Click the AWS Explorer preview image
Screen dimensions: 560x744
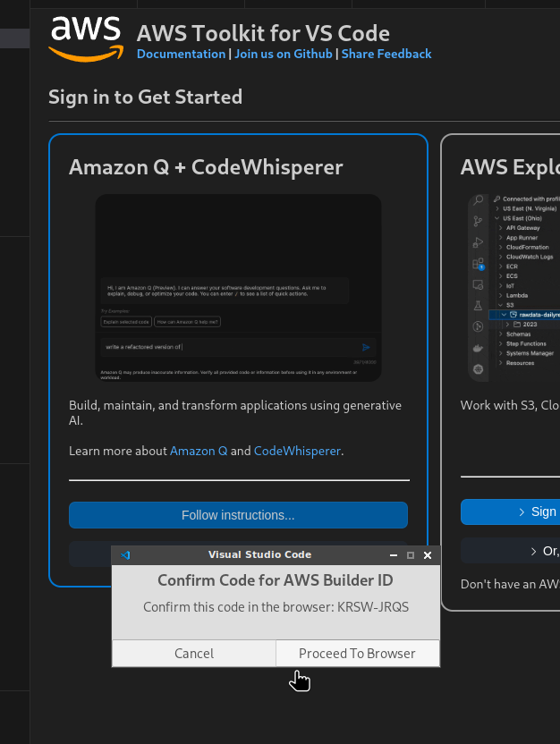[514, 288]
